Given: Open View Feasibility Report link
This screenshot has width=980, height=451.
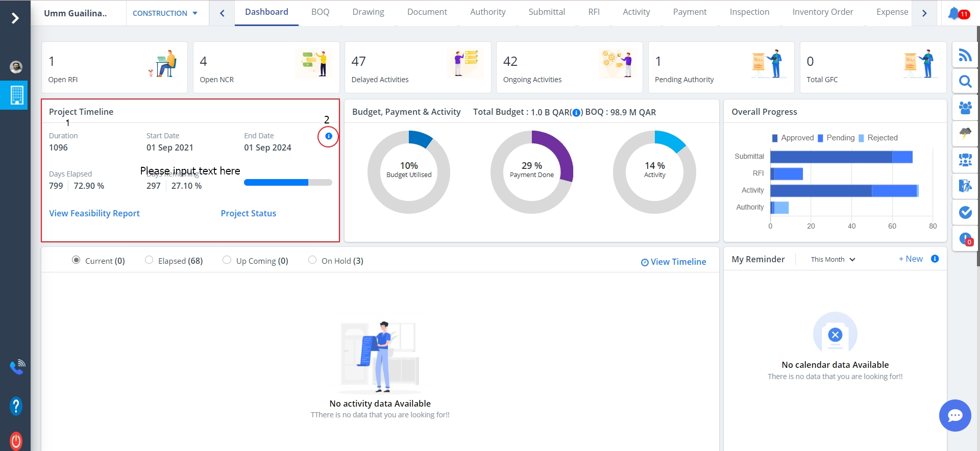Looking at the screenshot, I should (x=94, y=213).
